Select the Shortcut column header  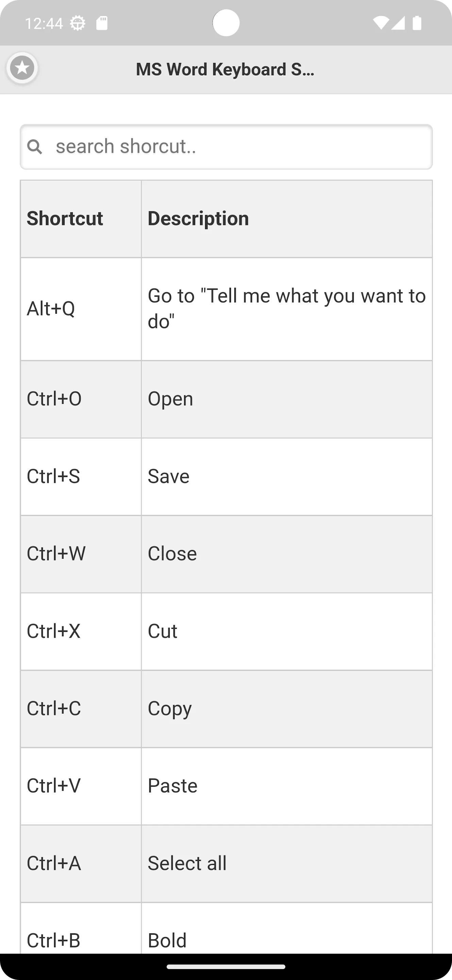point(81,219)
